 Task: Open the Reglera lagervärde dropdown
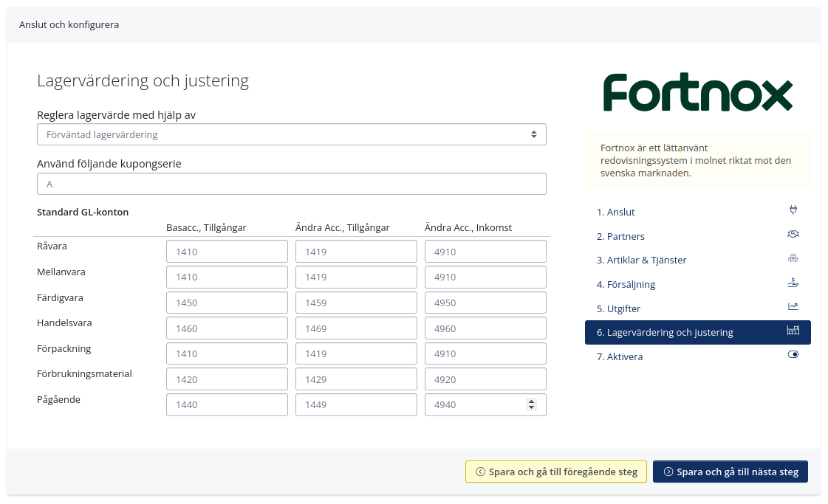pos(292,134)
